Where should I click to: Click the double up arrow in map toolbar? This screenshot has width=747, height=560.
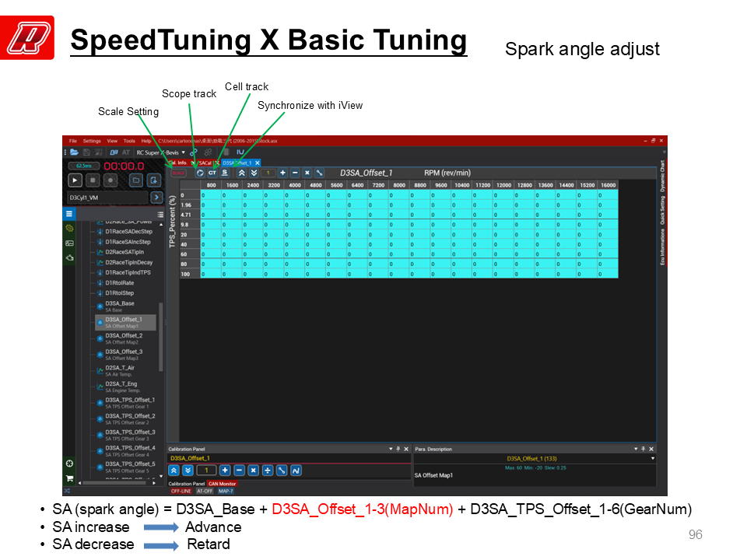click(241, 173)
